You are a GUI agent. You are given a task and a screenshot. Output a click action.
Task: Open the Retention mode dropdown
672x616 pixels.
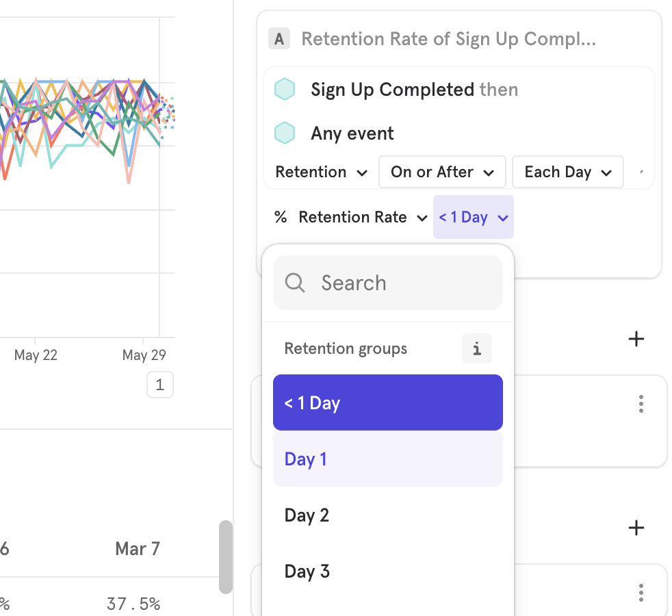(x=321, y=172)
